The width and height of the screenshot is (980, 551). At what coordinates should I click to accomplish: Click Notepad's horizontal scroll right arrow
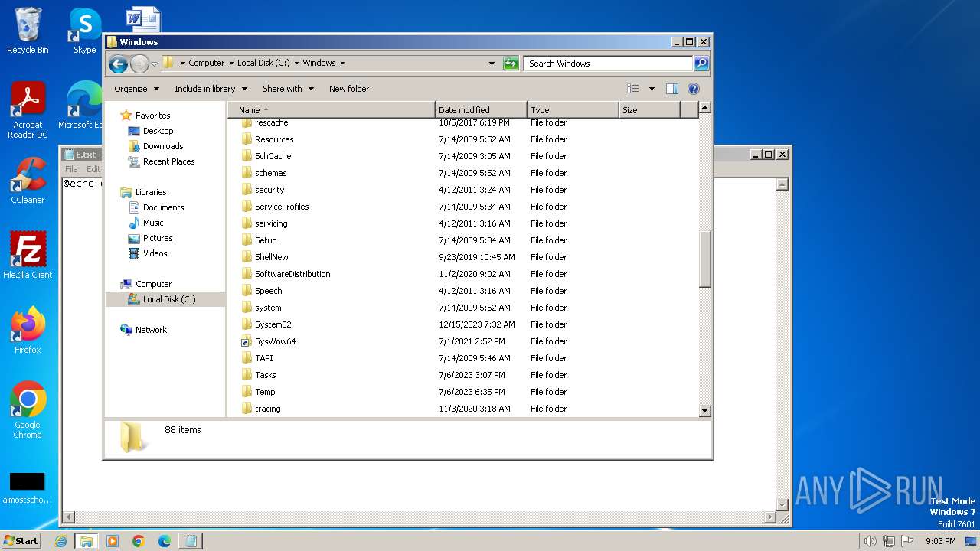coord(771,518)
